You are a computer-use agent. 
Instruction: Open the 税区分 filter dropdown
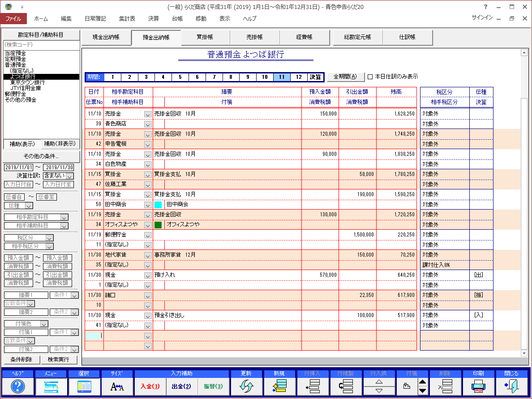coord(49,238)
